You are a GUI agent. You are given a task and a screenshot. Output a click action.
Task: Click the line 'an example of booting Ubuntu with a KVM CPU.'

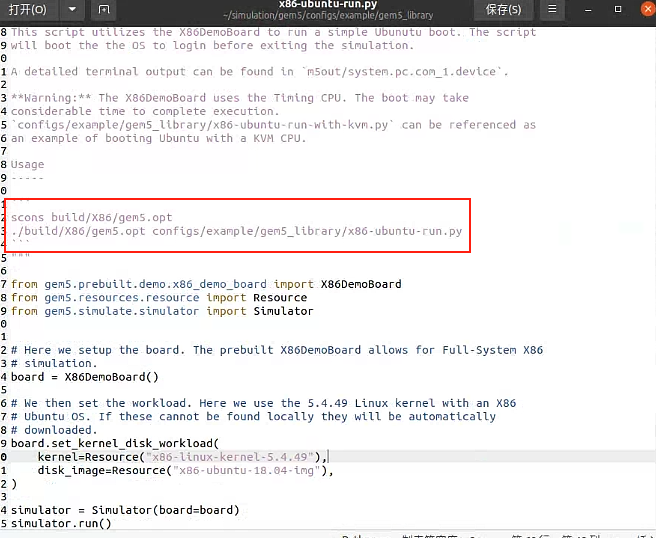point(159,138)
